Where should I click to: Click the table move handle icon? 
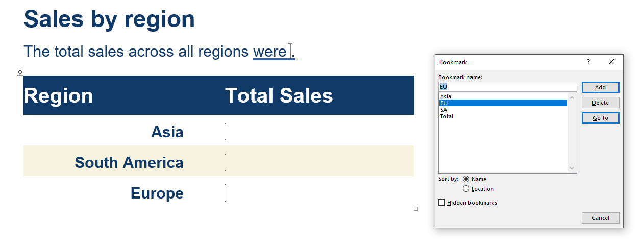point(20,72)
